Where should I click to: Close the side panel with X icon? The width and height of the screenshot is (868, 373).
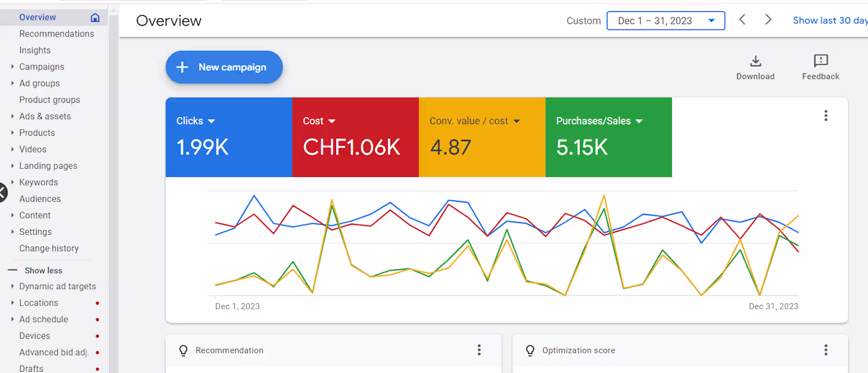(2, 193)
